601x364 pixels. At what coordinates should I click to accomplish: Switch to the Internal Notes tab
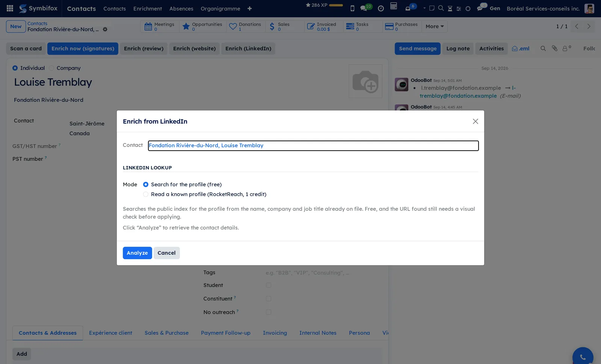[318, 333]
